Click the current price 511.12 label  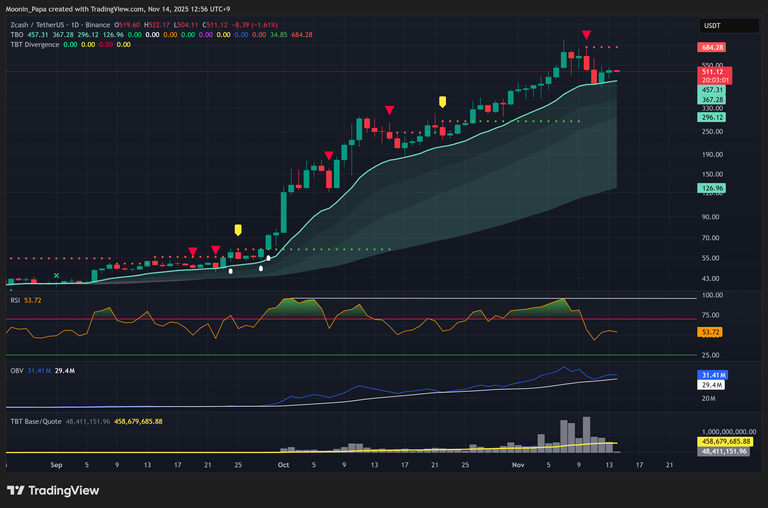pos(713,72)
